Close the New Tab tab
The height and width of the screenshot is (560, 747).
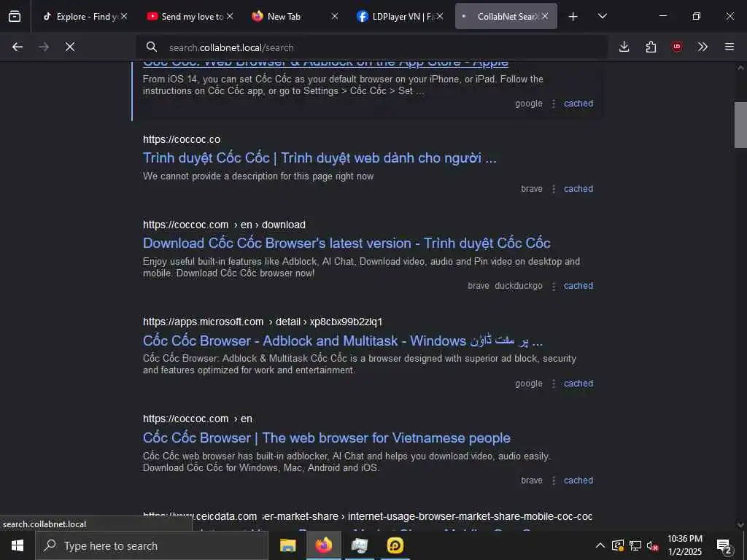[335, 16]
